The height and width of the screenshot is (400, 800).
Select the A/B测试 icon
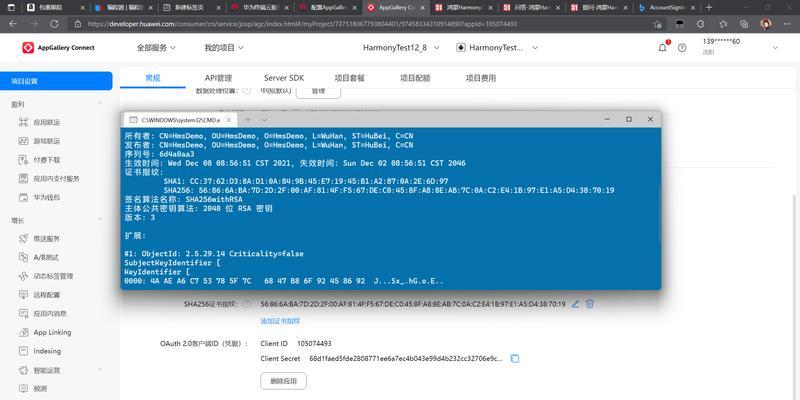point(23,257)
